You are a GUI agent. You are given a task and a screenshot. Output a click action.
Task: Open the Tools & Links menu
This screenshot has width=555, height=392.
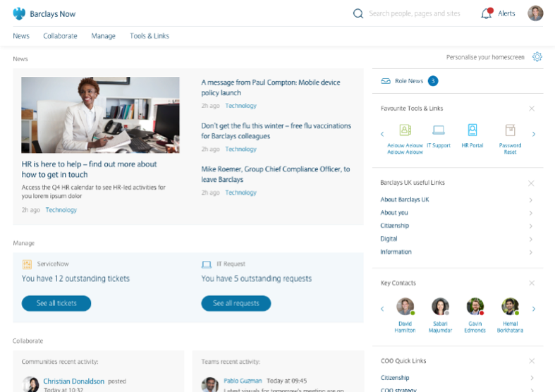coord(150,36)
